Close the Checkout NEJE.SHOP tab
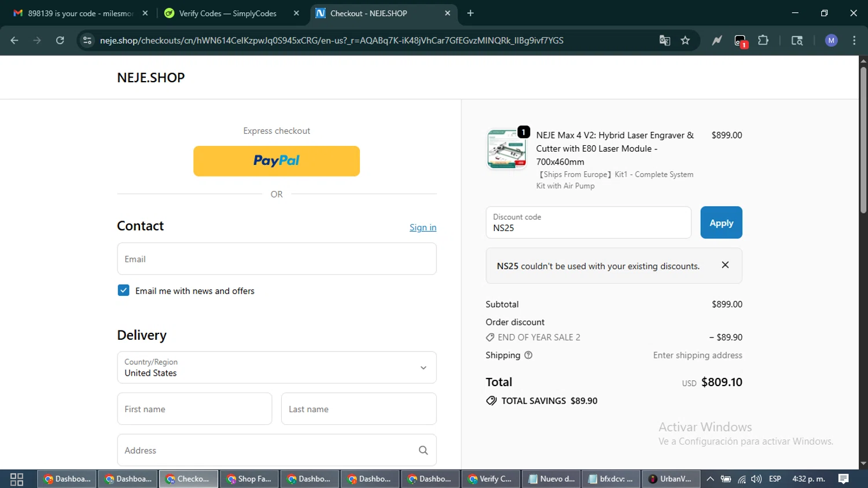This screenshot has width=868, height=488. [447, 13]
